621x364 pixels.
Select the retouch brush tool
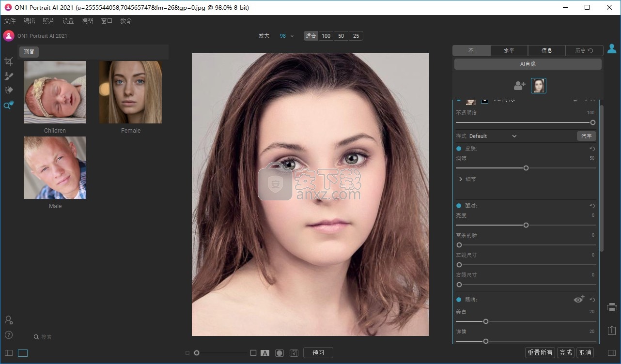coord(8,76)
